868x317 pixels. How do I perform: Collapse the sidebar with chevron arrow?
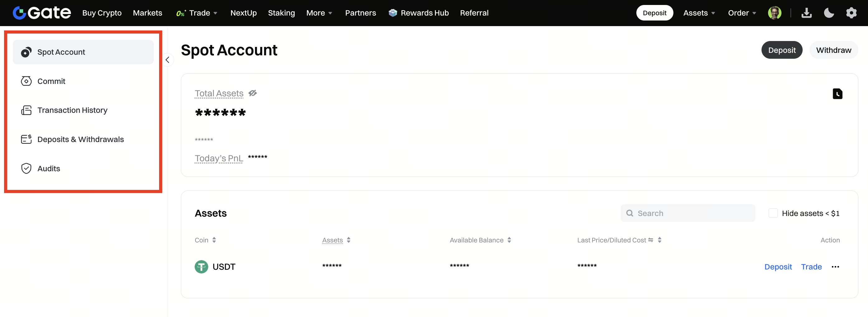pyautogui.click(x=167, y=60)
